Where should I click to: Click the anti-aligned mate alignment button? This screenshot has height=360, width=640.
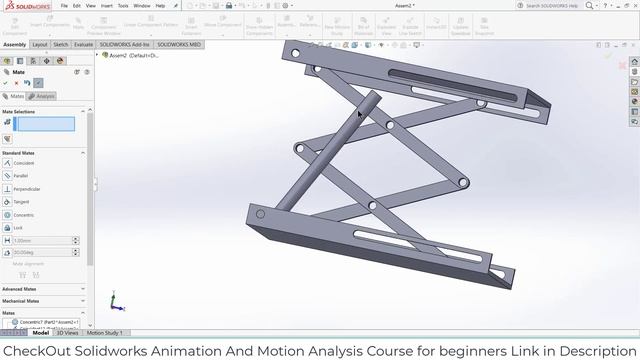click(36, 275)
